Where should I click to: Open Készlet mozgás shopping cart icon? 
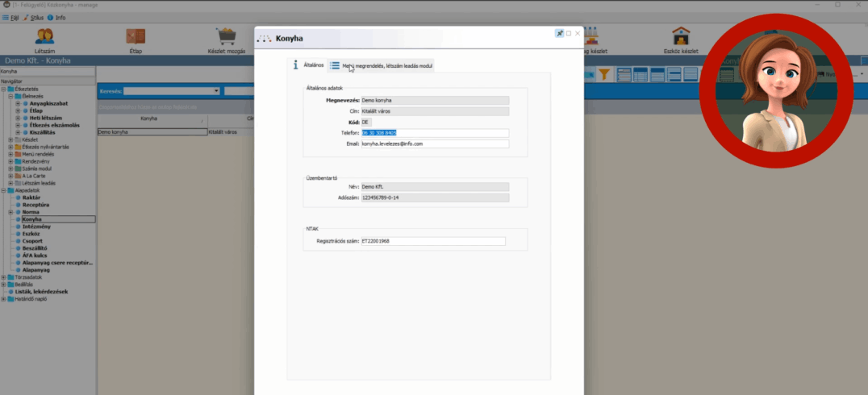point(225,37)
